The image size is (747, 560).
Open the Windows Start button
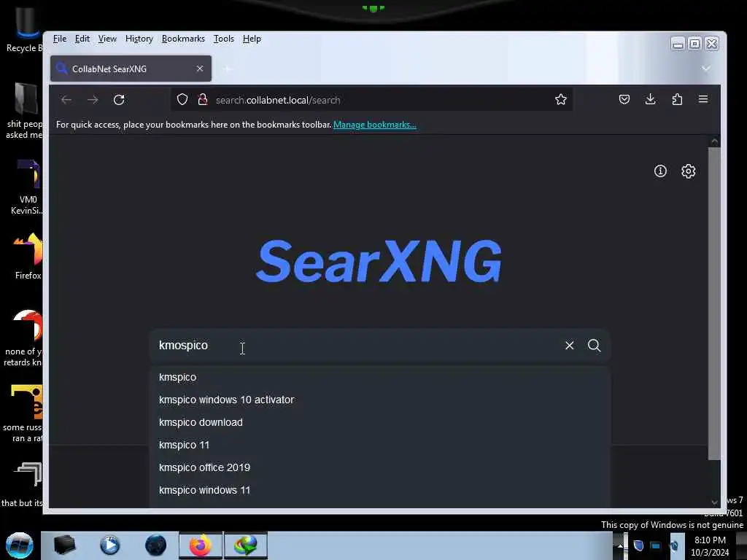point(20,545)
